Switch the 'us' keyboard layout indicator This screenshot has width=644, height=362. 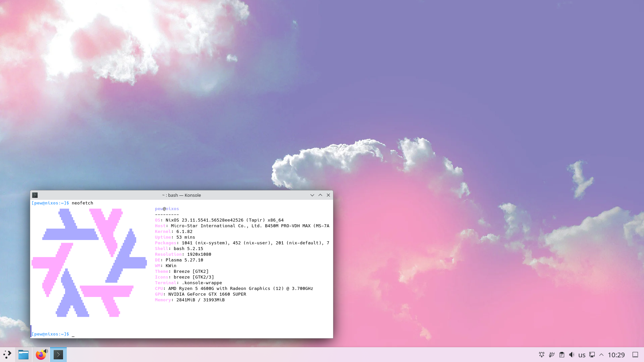582,355
